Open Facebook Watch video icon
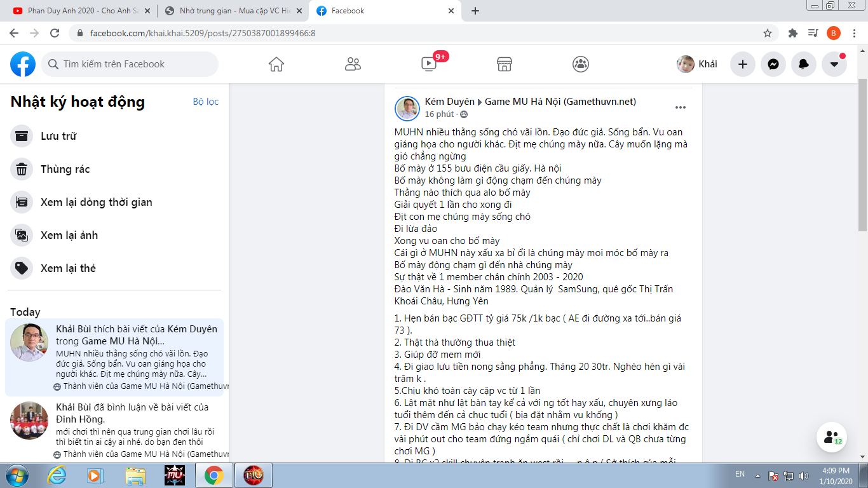This screenshot has width=868, height=488. pos(429,64)
